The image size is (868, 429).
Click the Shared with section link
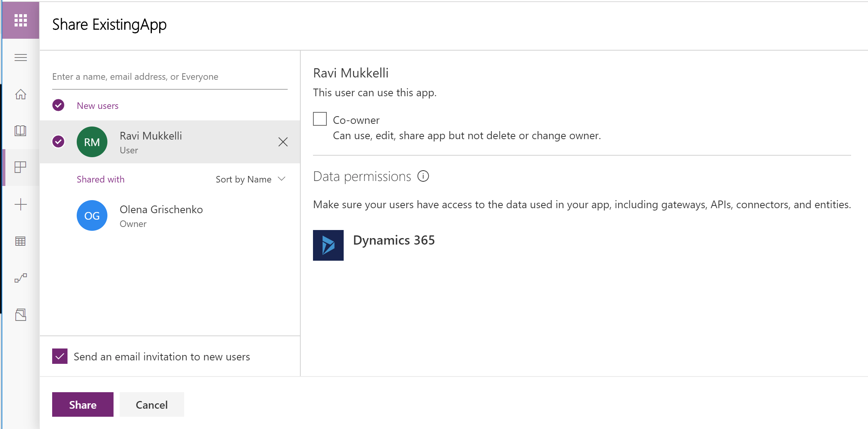coord(100,179)
